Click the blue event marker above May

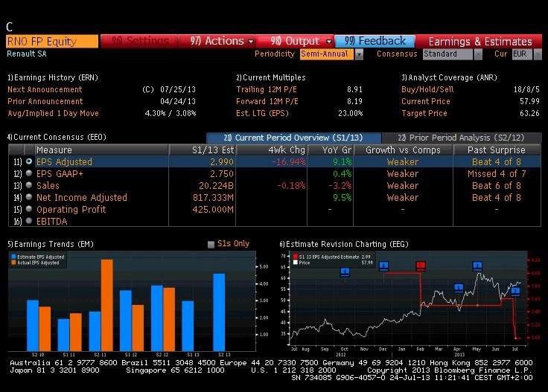[477, 266]
